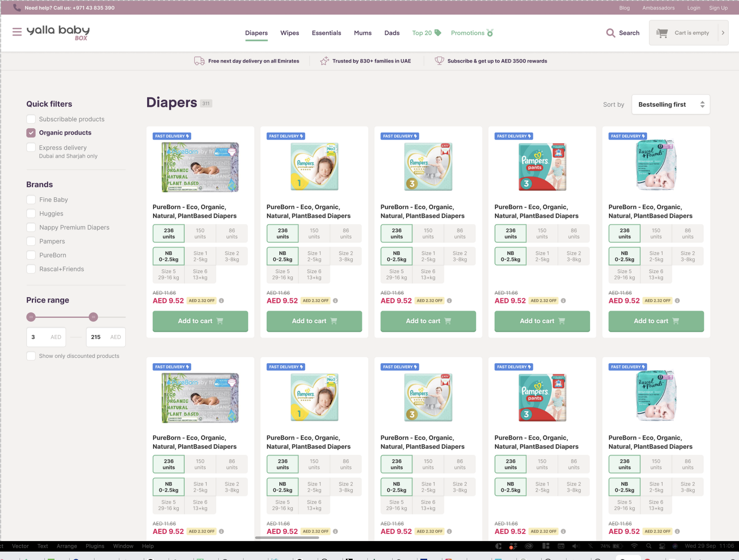Click the delivery truck icon in the info bar
Viewport: 739px width, 560px height.
(199, 61)
